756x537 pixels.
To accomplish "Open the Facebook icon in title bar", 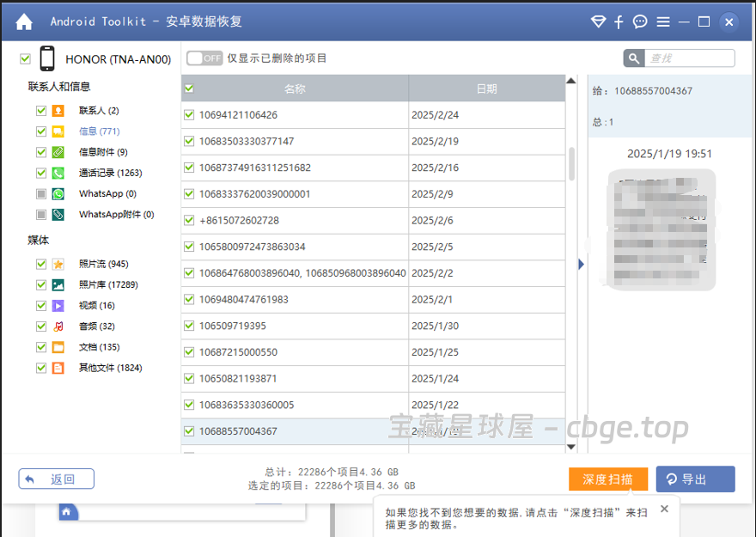I will click(619, 21).
